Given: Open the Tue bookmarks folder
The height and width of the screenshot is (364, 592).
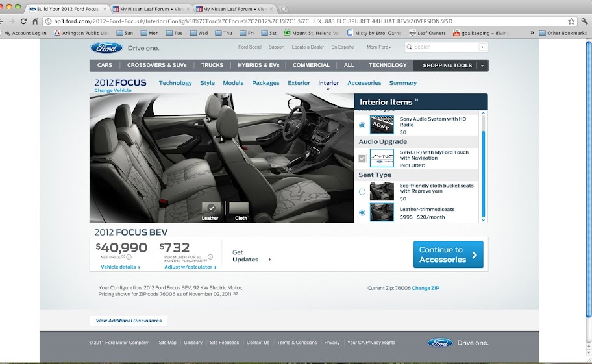Looking at the screenshot, I should coord(175,33).
